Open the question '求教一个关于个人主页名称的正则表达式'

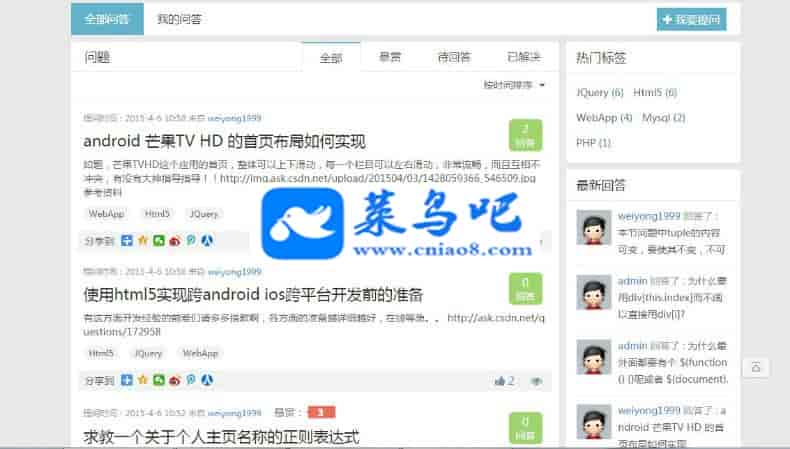[x=222, y=436]
